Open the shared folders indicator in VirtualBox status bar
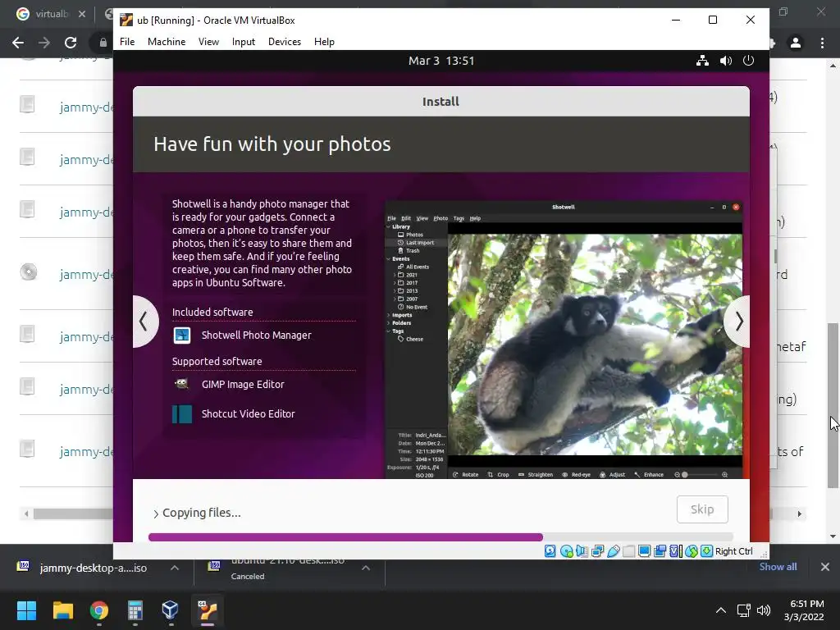Image resolution: width=840 pixels, height=630 pixels. coord(629,551)
